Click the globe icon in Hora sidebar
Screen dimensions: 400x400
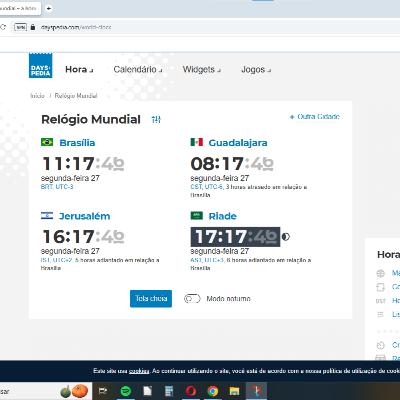point(380,273)
